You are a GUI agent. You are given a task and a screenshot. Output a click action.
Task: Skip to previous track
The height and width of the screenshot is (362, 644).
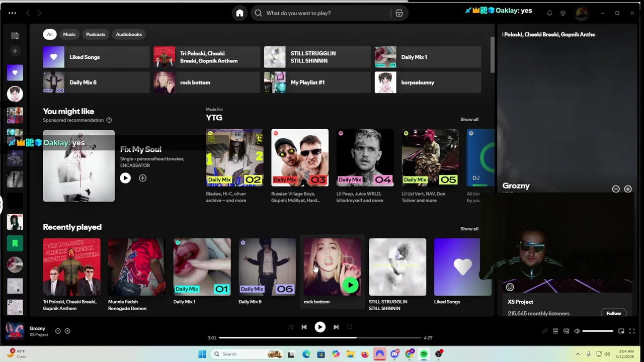pos(304,327)
